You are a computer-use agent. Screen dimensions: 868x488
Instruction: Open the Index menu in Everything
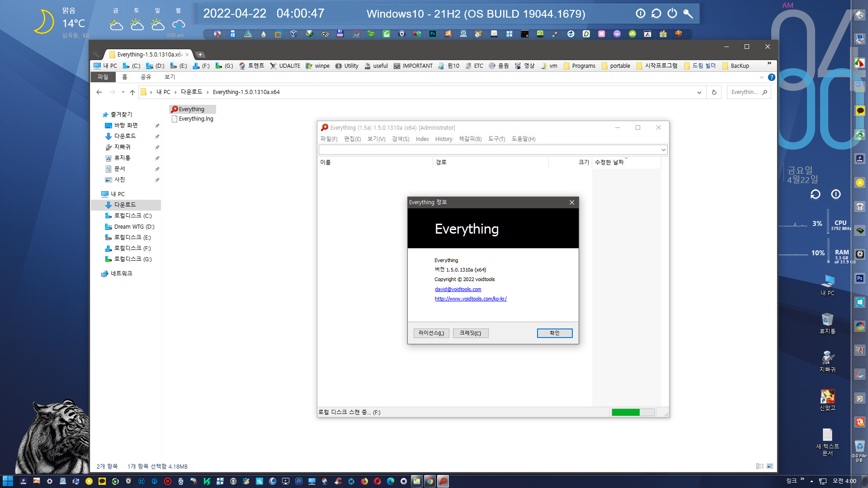pyautogui.click(x=422, y=139)
